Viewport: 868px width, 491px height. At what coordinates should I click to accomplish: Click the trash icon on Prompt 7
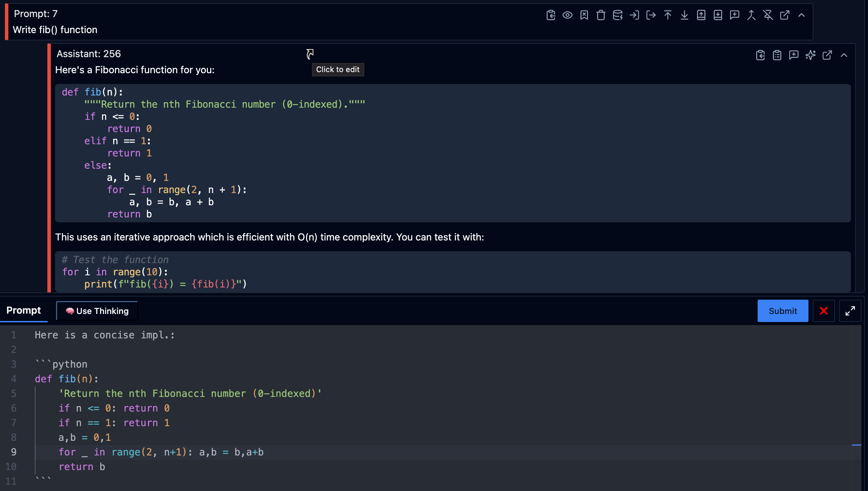[x=601, y=15]
